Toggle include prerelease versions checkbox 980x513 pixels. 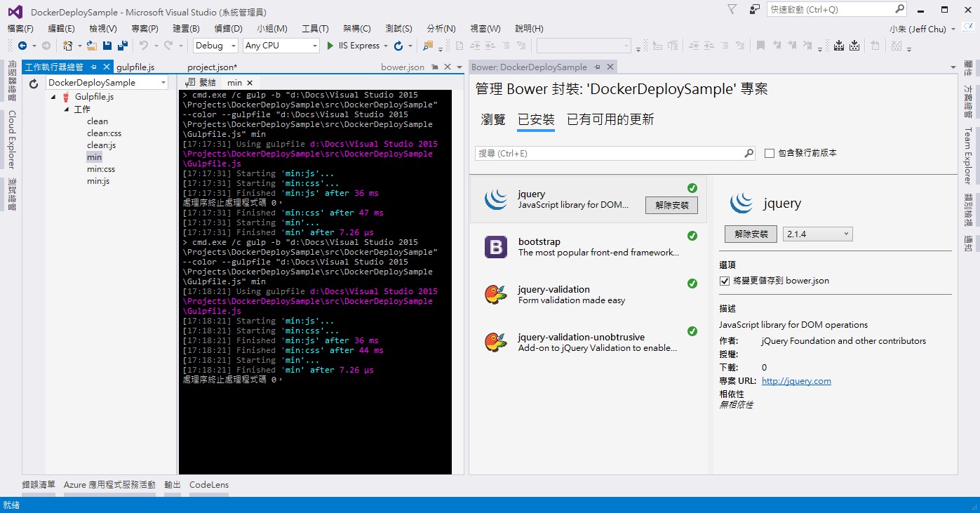click(770, 153)
